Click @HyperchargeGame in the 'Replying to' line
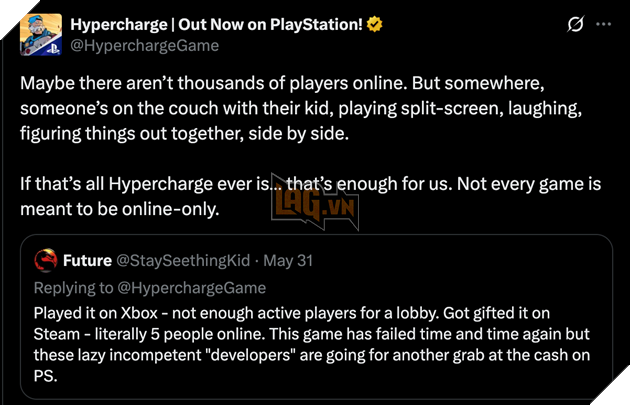Image resolution: width=630 pixels, height=405 pixels. pos(190,288)
